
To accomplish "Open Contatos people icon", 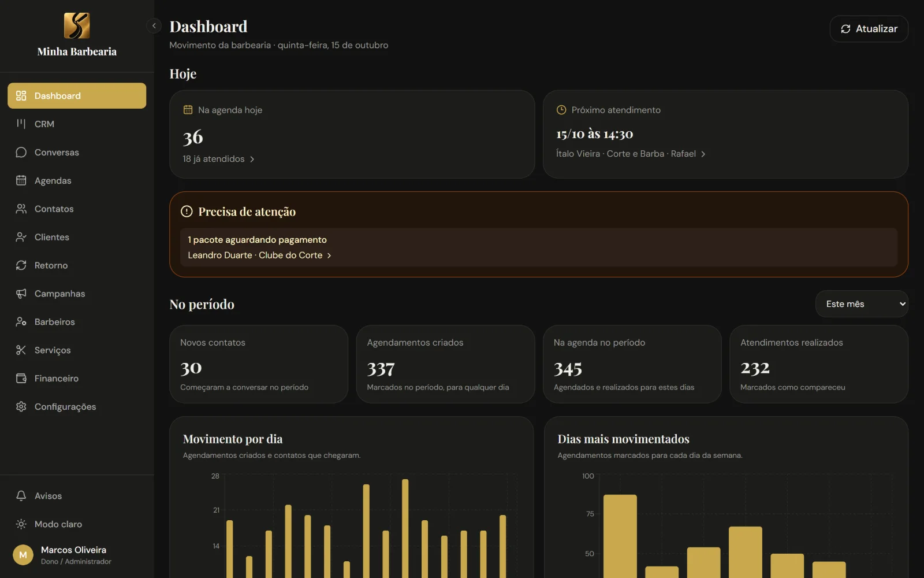I will (x=21, y=209).
